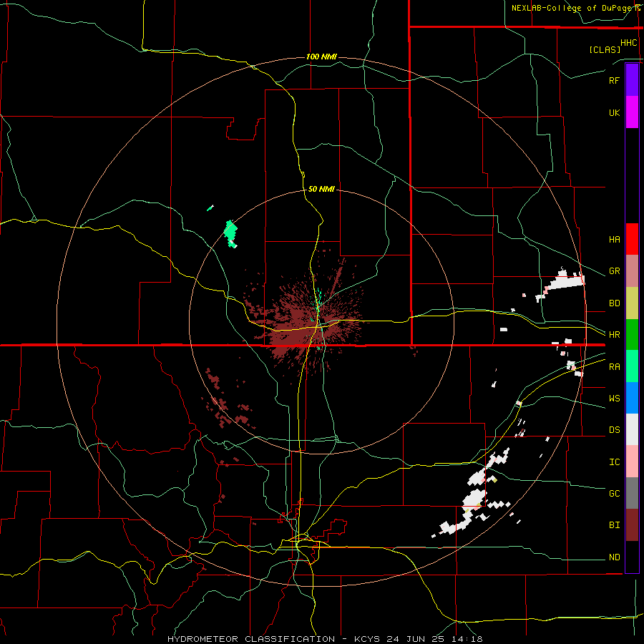This screenshot has height=644, width=644.
Task: Click the KCYS station identifier
Action: [368, 639]
